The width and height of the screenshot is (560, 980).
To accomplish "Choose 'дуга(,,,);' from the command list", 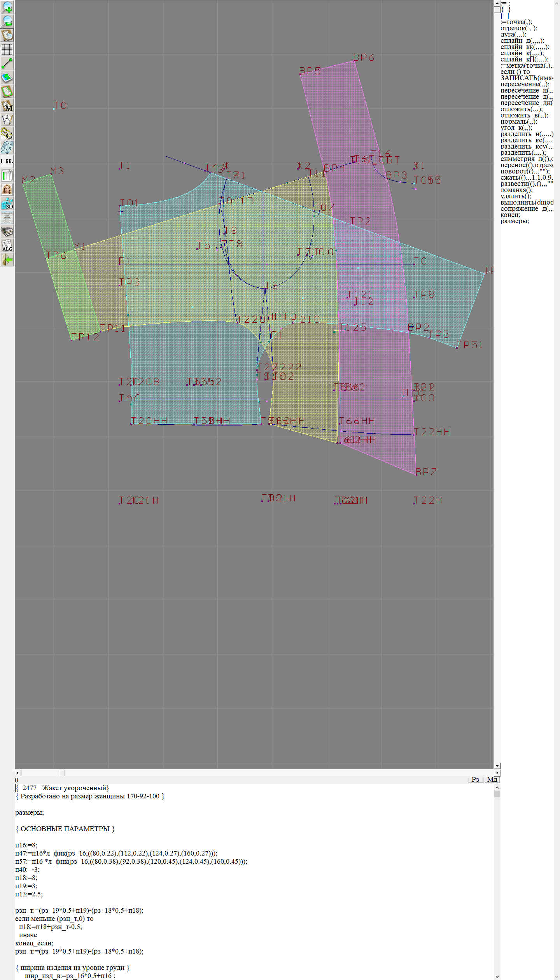I will 513,34.
